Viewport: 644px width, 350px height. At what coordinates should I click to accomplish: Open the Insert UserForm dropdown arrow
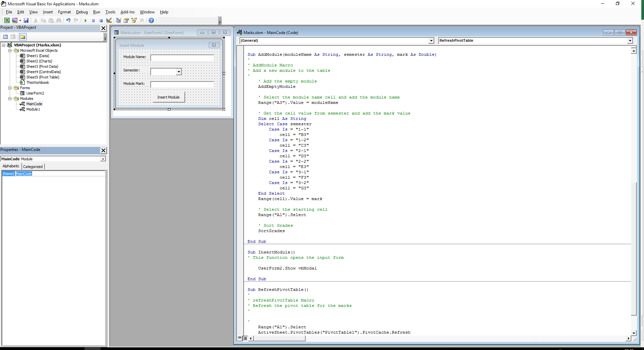pos(20,20)
